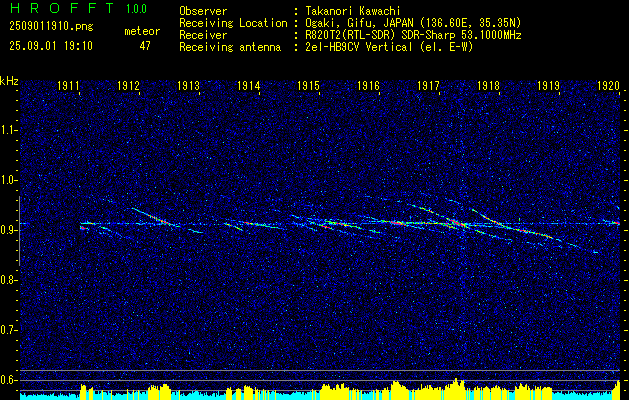The image size is (629, 400).
Task: Click the 1914 time marker
Action: (249, 85)
